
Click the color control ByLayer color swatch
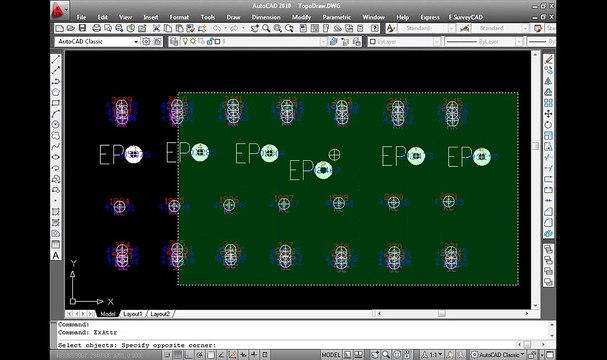[x=373, y=41]
